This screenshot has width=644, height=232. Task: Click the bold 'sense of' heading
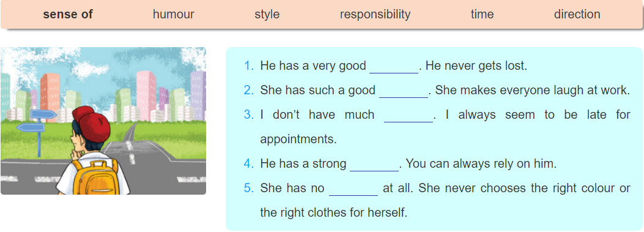[x=68, y=15]
